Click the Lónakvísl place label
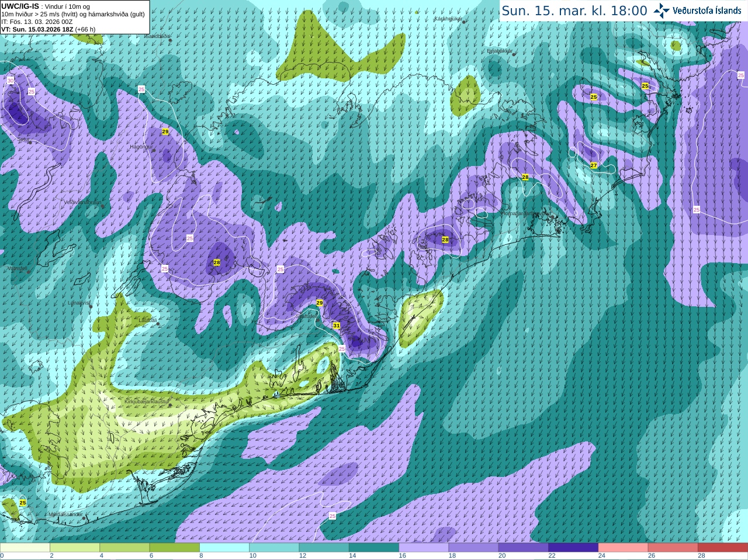The height and width of the screenshot is (560, 748). [78, 303]
